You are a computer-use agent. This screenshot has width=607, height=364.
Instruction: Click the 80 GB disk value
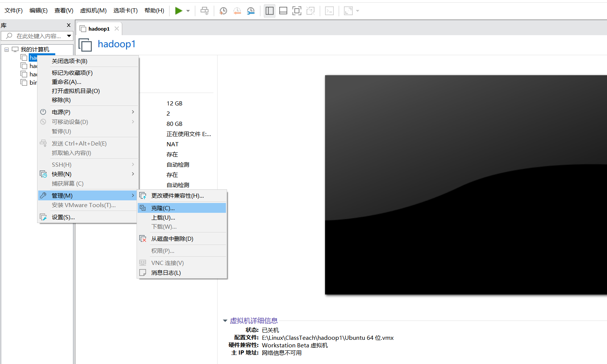[x=174, y=124]
